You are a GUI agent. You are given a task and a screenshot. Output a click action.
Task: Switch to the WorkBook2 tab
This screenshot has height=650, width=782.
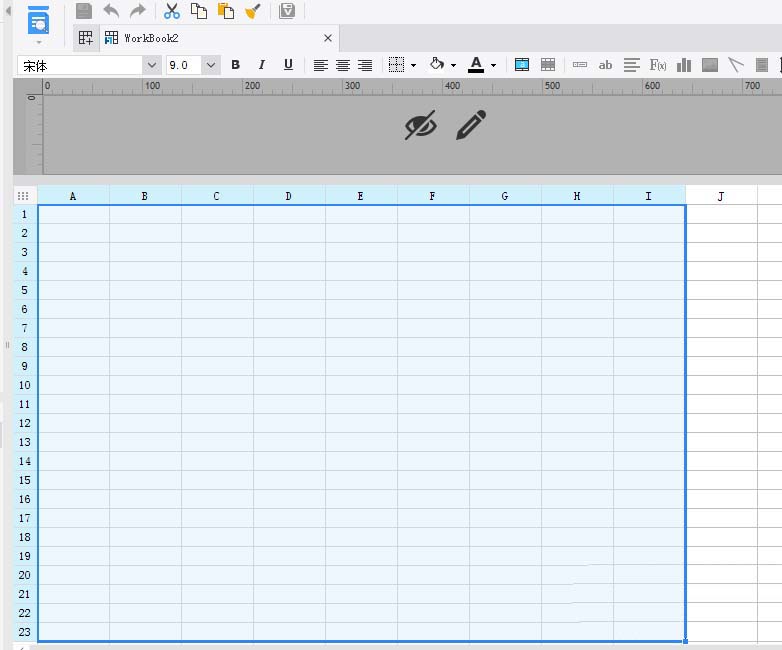pyautogui.click(x=150, y=38)
